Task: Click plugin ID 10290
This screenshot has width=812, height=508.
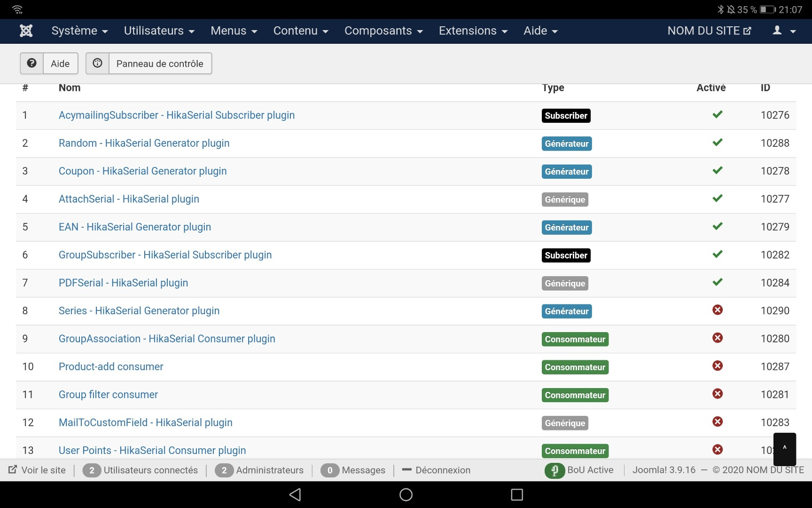Action: coord(775,311)
